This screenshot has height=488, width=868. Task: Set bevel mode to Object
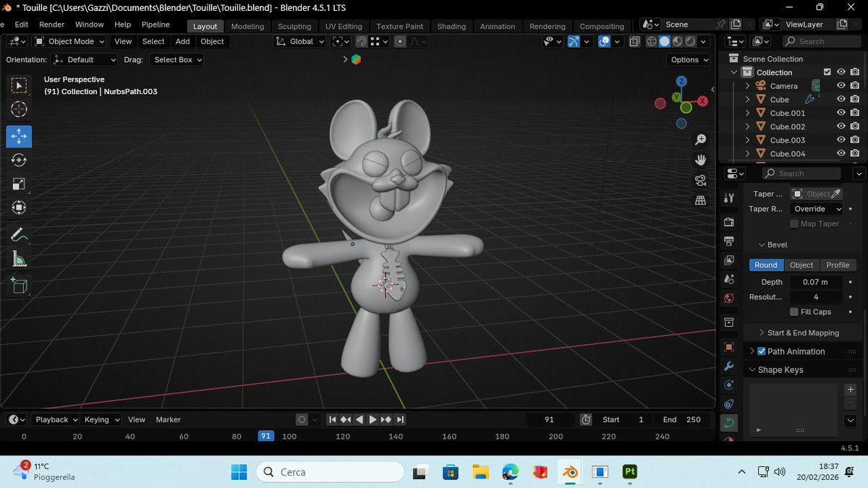tap(801, 265)
